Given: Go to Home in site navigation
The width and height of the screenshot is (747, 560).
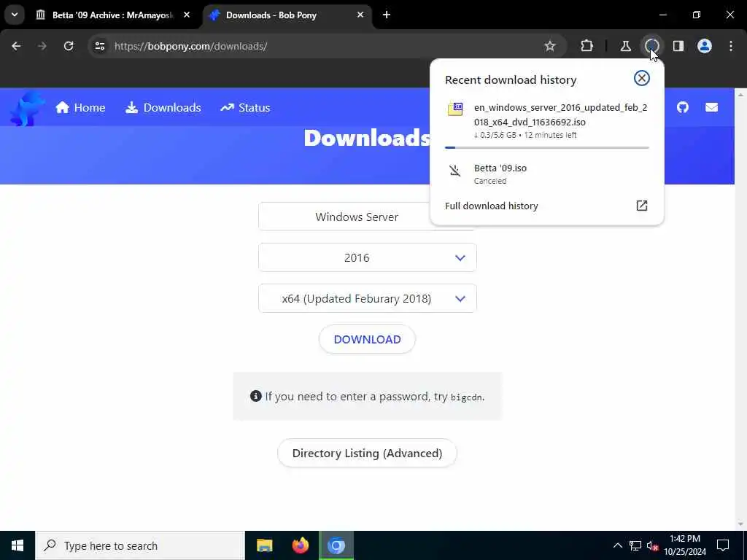Looking at the screenshot, I should pyautogui.click(x=80, y=108).
